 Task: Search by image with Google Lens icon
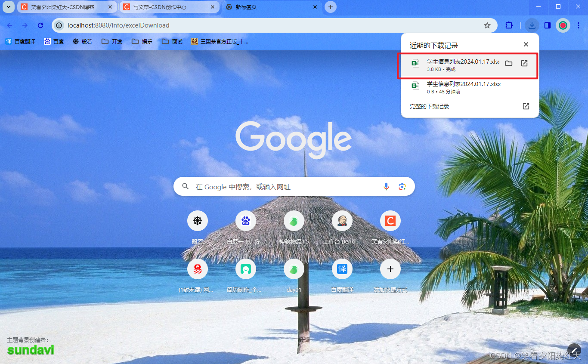[x=402, y=186]
